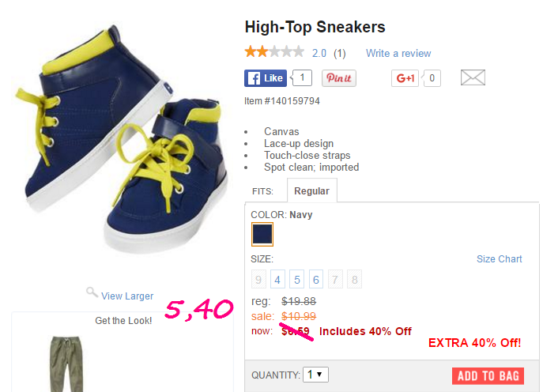Switch to the Regular fit tab
The image size is (543, 392).
coord(311,190)
